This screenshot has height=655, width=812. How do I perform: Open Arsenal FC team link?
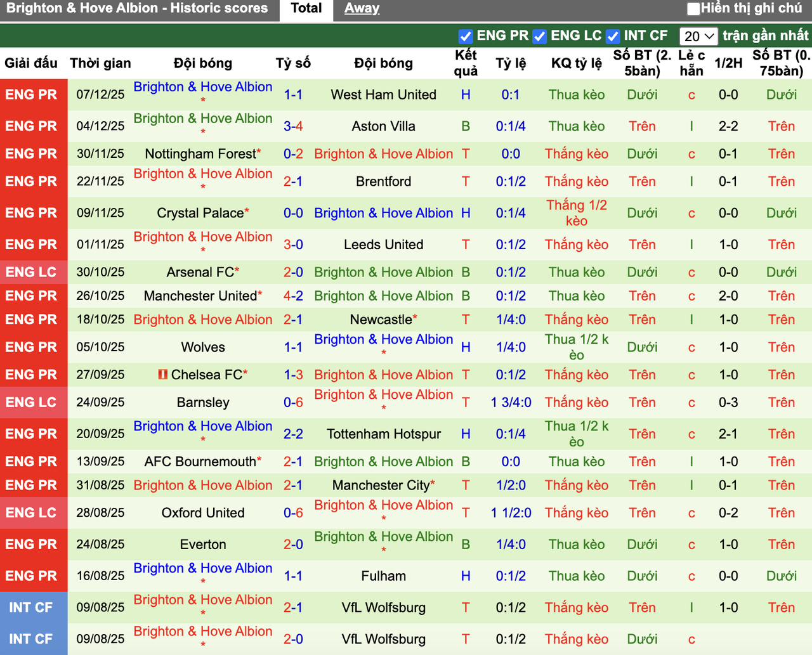coord(200,272)
